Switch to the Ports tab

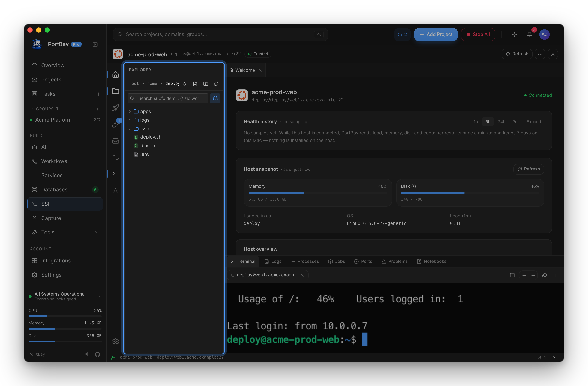[x=363, y=262]
